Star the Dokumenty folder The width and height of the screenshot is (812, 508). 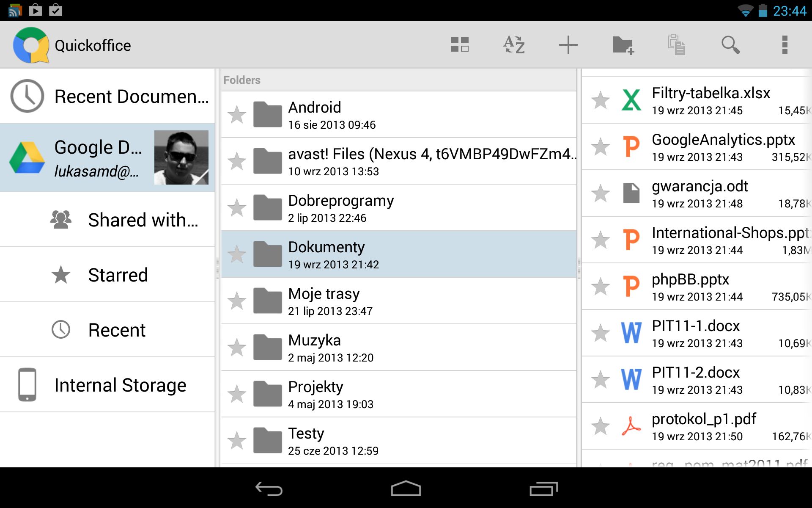[237, 254]
